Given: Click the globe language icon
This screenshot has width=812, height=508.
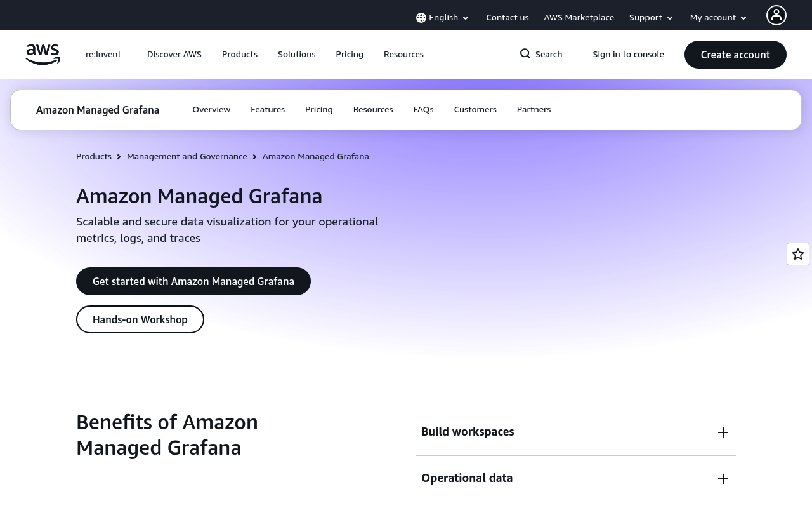Looking at the screenshot, I should click(x=421, y=18).
